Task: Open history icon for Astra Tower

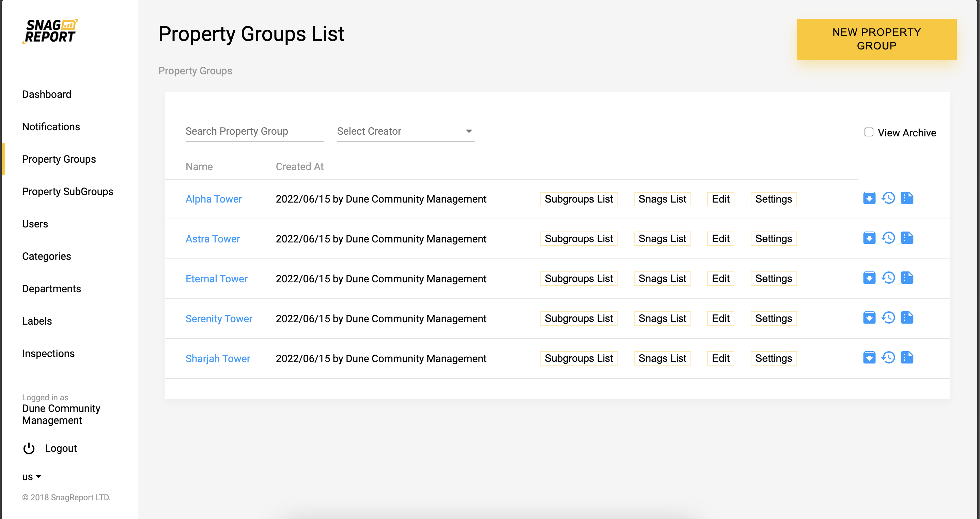Action: point(888,238)
